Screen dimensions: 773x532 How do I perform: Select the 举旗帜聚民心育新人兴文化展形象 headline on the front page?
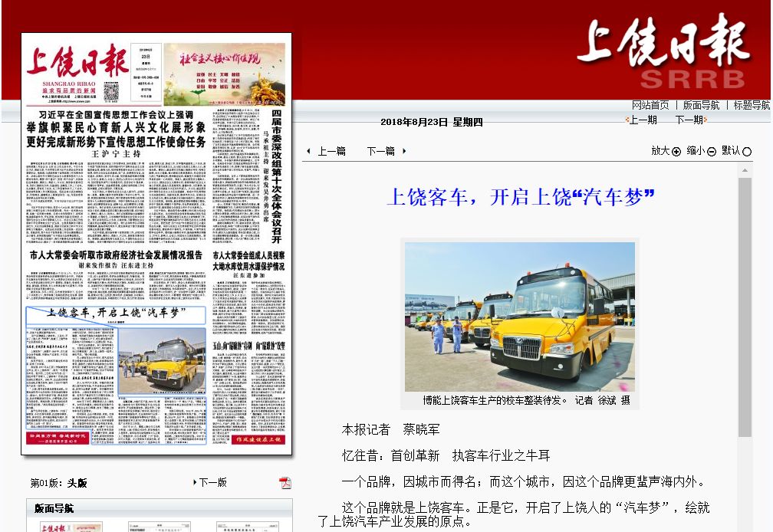tap(116, 127)
